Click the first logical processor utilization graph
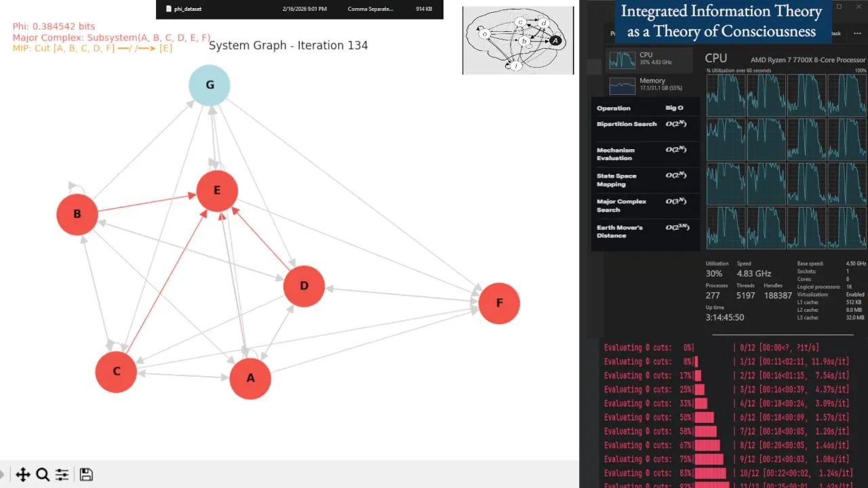 point(726,96)
